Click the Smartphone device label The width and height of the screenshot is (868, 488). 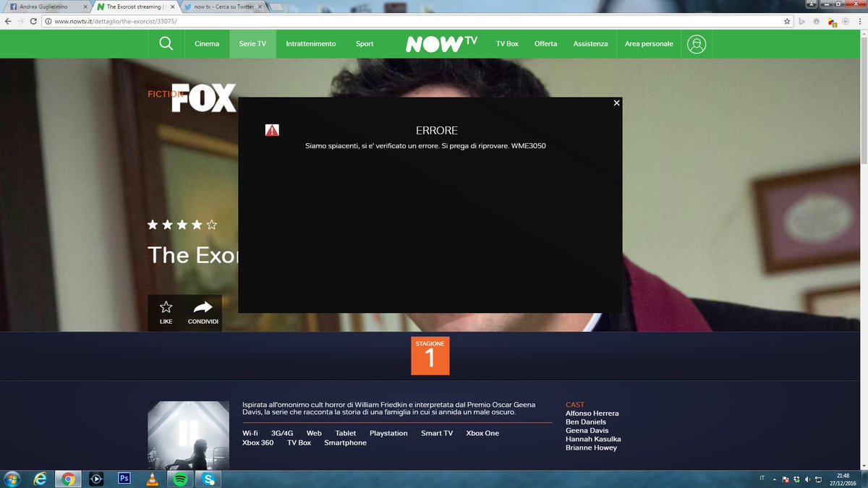pyautogui.click(x=345, y=442)
